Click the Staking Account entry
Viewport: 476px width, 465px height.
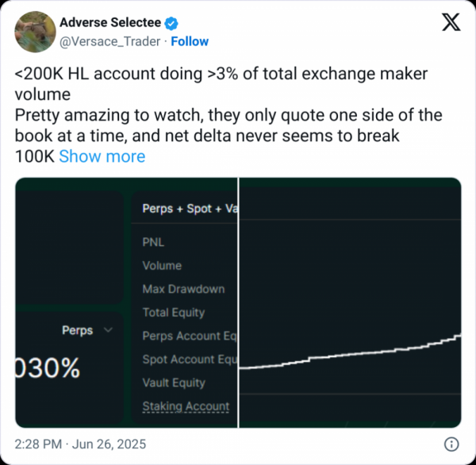(x=186, y=406)
